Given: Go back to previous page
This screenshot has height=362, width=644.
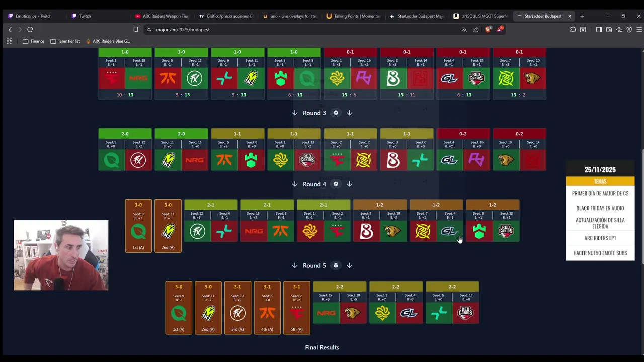Looking at the screenshot, I should click(10, 30).
